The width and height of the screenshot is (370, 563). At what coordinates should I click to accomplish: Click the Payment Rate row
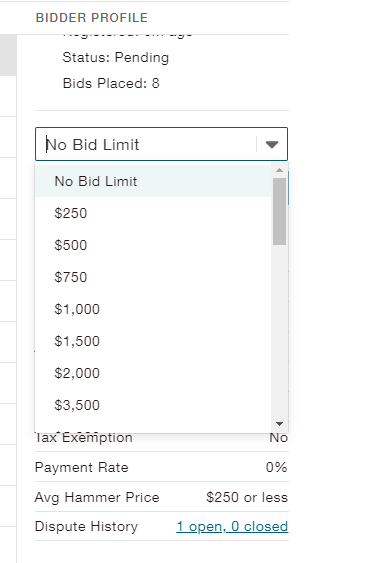pos(161,467)
